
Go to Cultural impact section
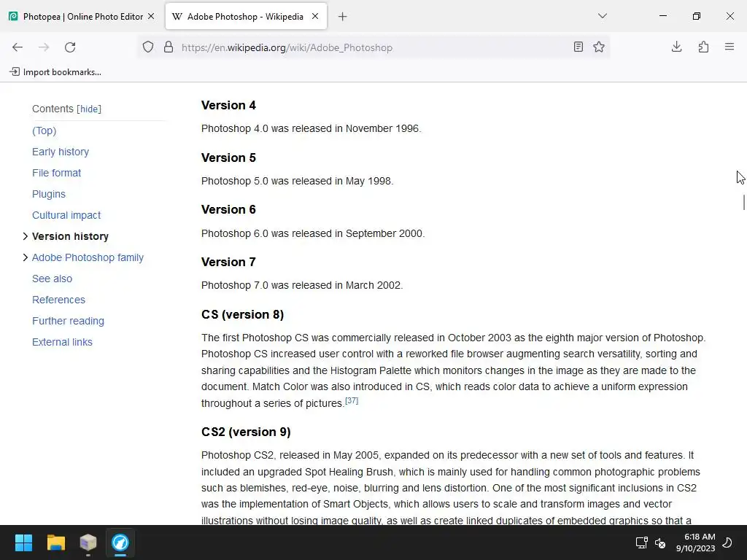pos(66,215)
